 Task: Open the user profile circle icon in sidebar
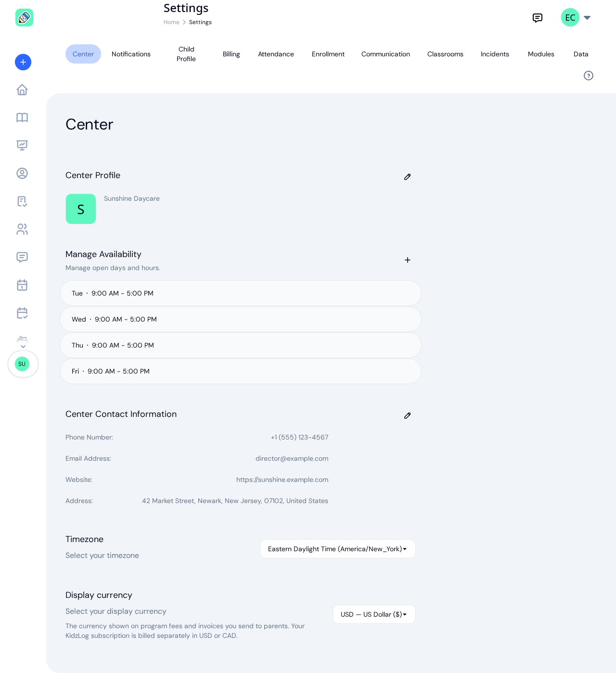(x=22, y=173)
